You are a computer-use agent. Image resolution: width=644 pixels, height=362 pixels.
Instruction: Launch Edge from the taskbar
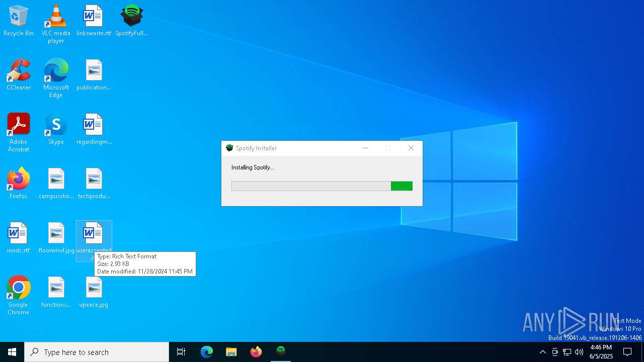[x=207, y=352]
